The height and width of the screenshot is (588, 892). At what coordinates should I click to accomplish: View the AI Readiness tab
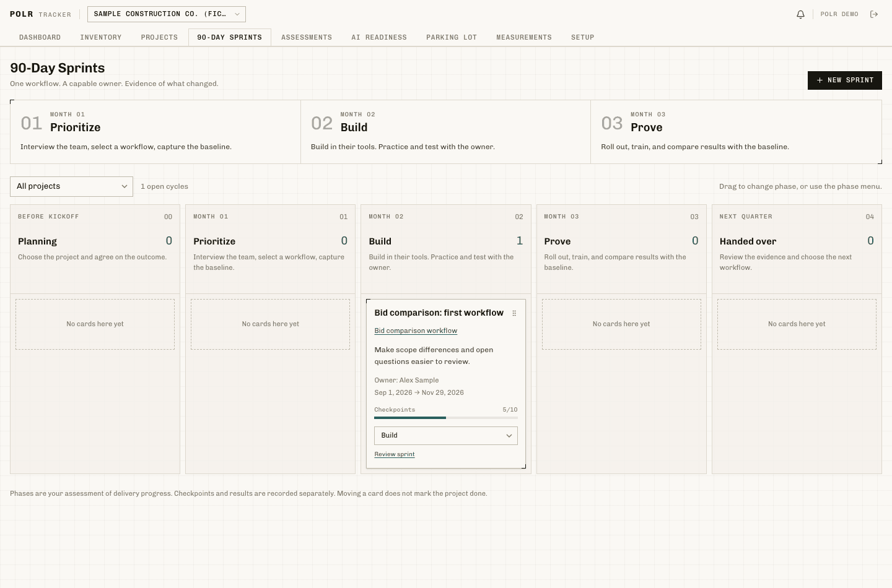(x=379, y=37)
